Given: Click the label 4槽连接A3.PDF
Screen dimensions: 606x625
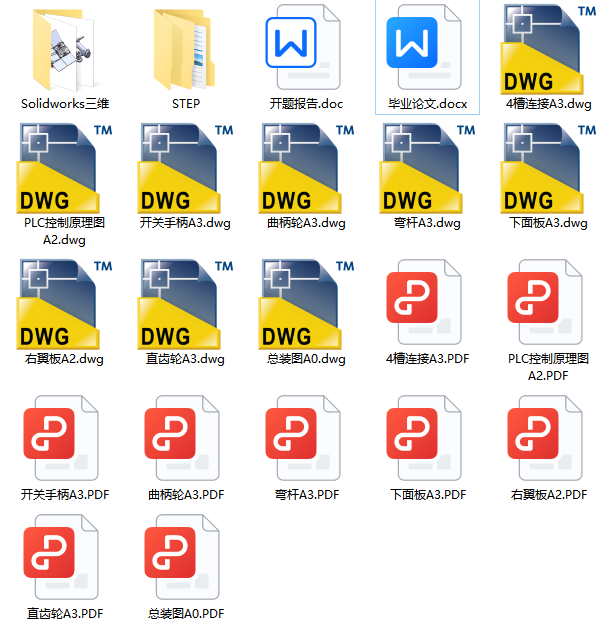Looking at the screenshot, I should point(427,359).
